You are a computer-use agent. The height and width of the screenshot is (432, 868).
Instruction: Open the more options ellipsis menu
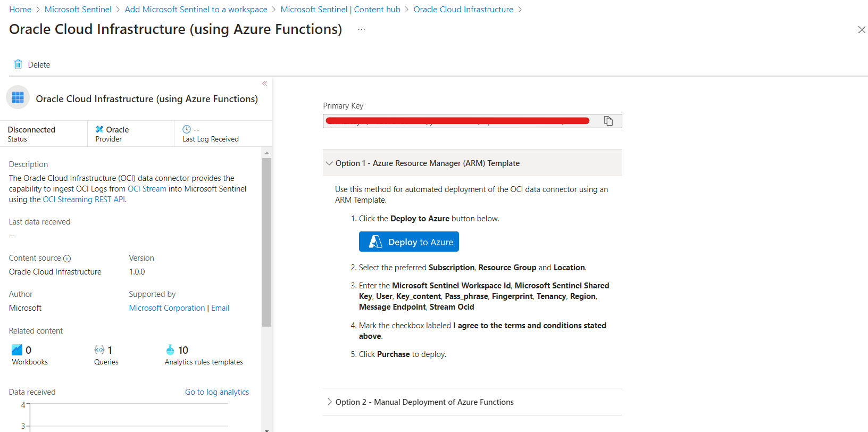coord(362,30)
